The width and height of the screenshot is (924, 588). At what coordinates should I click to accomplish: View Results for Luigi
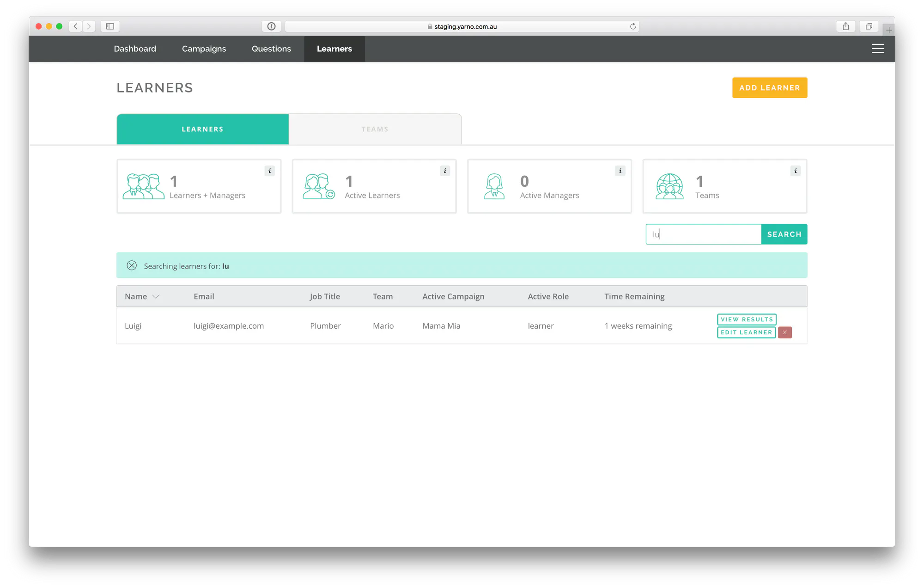[x=747, y=319]
